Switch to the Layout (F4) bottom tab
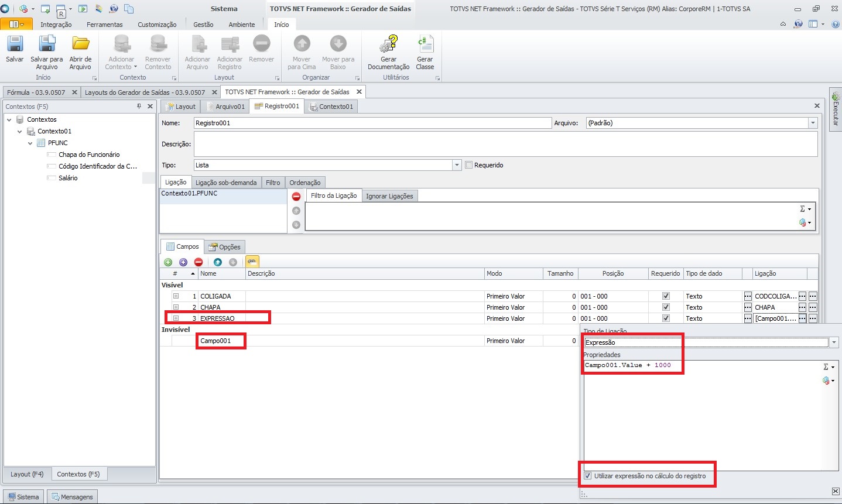This screenshot has height=504, width=842. (27, 474)
